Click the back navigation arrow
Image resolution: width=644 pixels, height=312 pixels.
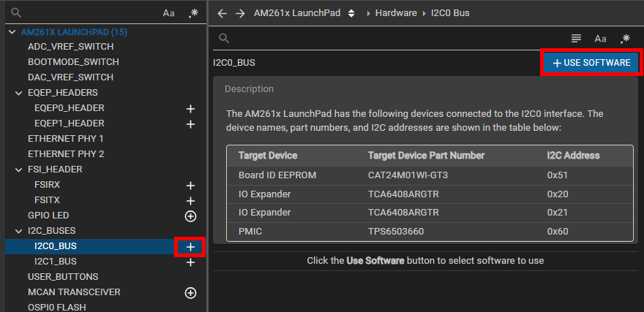point(222,13)
